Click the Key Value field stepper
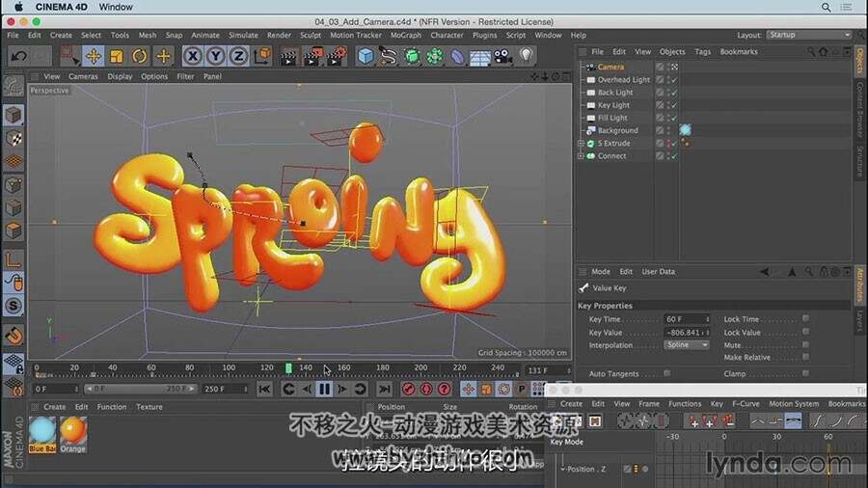 tap(707, 333)
